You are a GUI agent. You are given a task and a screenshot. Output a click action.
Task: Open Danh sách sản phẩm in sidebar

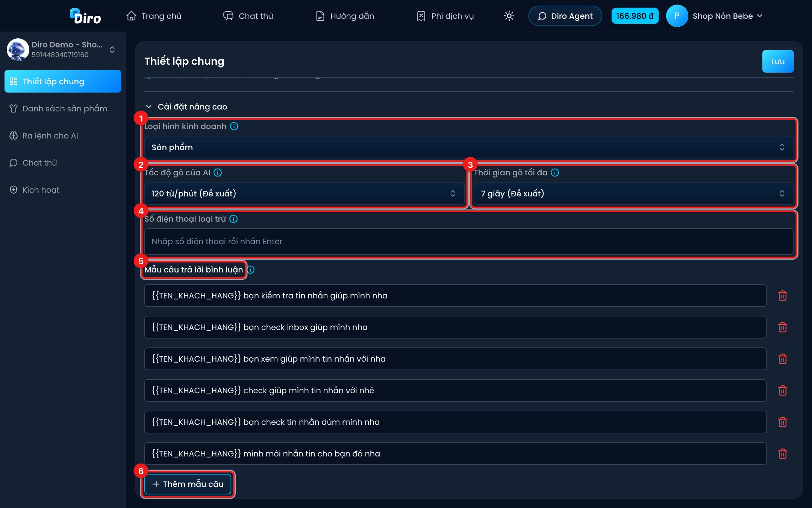tap(63, 108)
